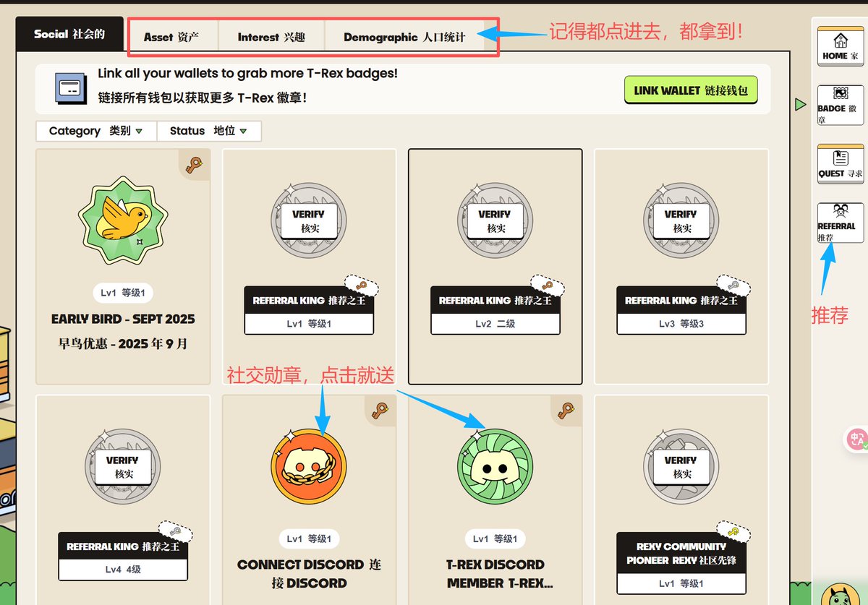Select the Social tab
This screenshot has width=868, height=605.
69,34
